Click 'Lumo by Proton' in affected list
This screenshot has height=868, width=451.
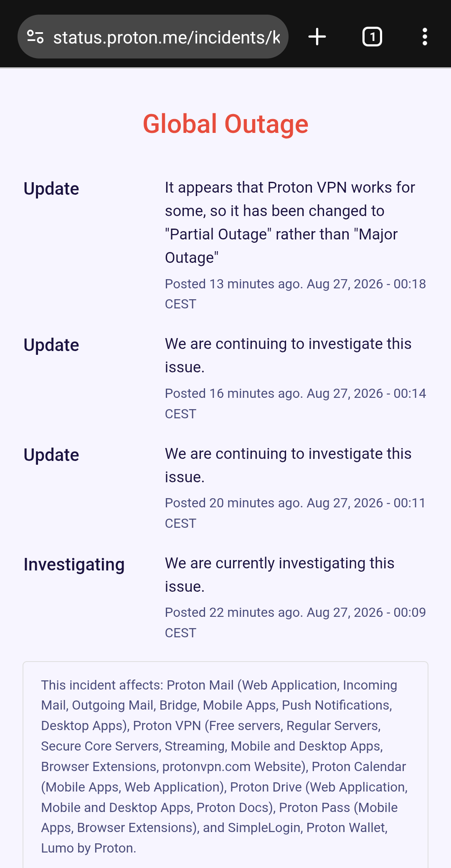pyautogui.click(x=88, y=848)
